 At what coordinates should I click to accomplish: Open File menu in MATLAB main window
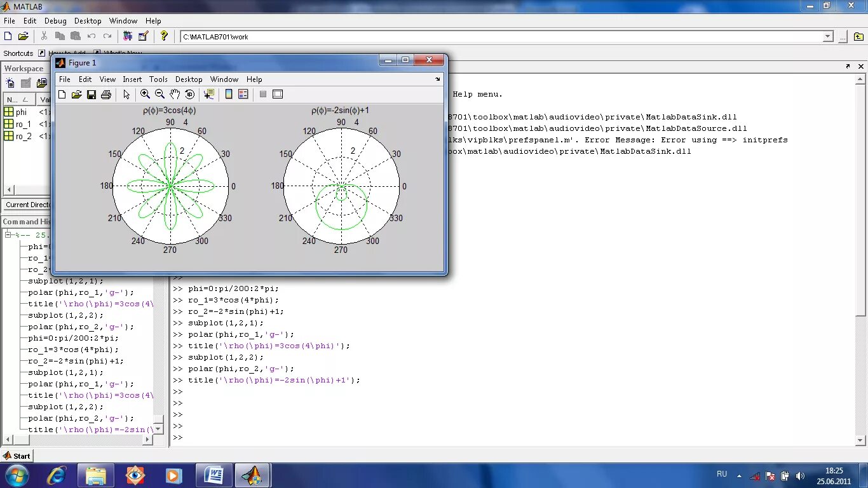pyautogui.click(x=9, y=21)
